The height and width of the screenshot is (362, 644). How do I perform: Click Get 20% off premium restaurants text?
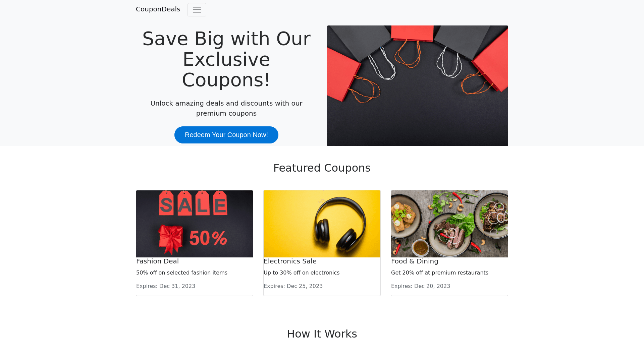tap(440, 273)
